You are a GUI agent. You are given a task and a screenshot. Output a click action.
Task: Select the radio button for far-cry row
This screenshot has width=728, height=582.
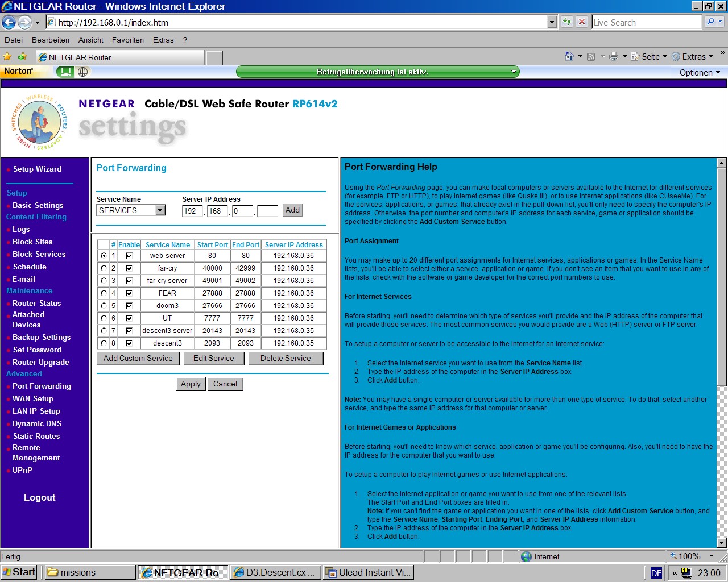point(104,268)
